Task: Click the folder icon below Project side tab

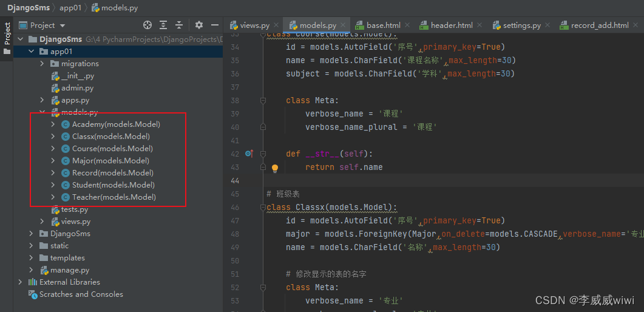Action: tap(7, 52)
